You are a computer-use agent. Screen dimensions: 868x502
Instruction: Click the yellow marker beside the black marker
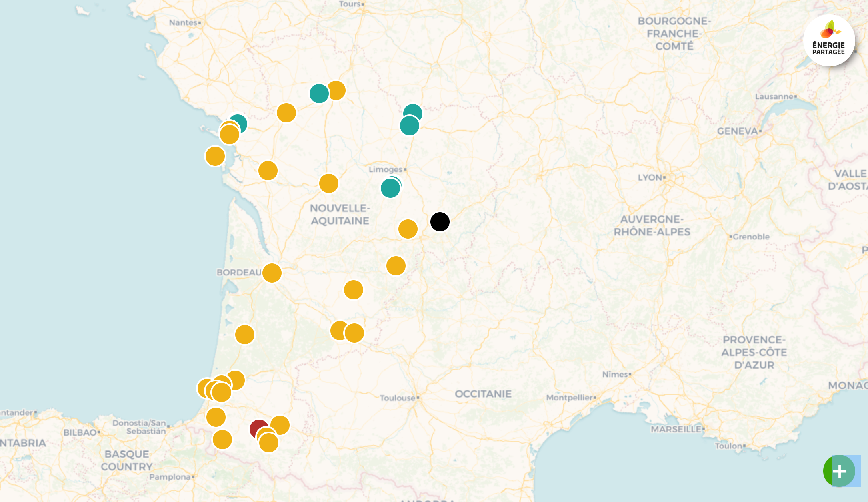point(408,229)
